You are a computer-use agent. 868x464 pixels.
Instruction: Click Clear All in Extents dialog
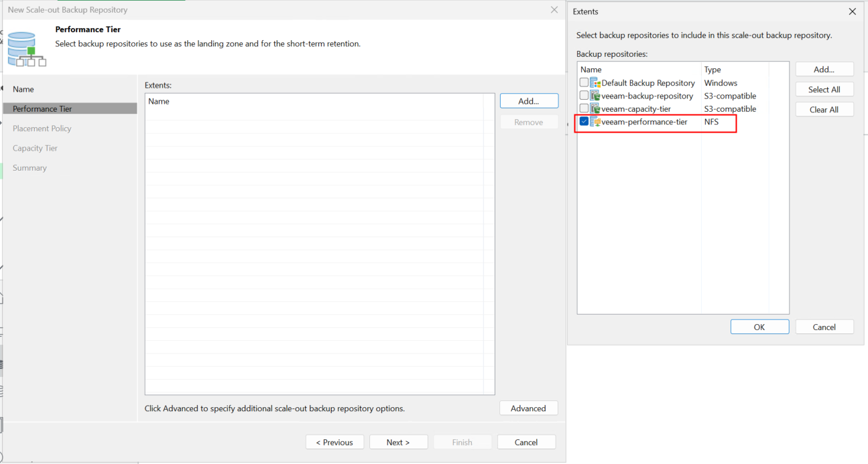(824, 110)
